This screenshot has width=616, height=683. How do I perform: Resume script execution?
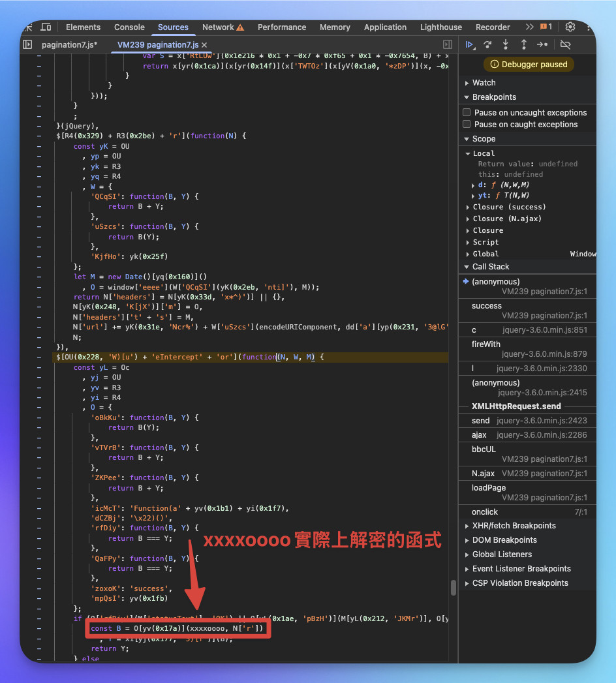tap(470, 44)
